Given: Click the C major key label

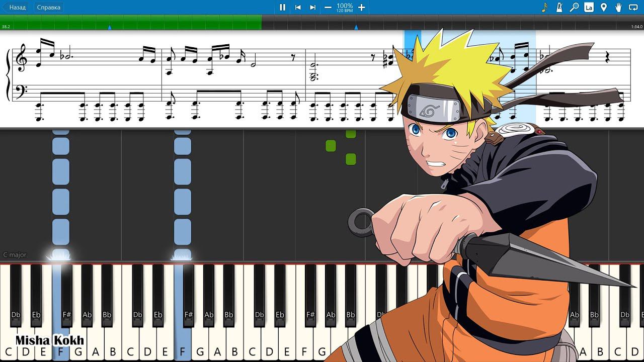Looking at the screenshot, I should pyautogui.click(x=15, y=255).
